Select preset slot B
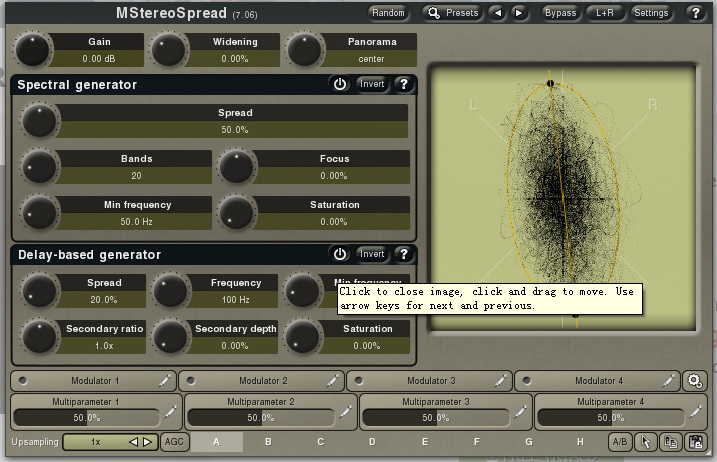The image size is (717, 462). point(268,442)
